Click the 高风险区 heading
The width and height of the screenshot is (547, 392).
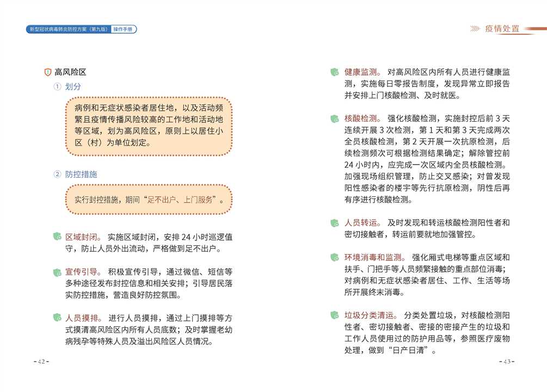(x=70, y=72)
